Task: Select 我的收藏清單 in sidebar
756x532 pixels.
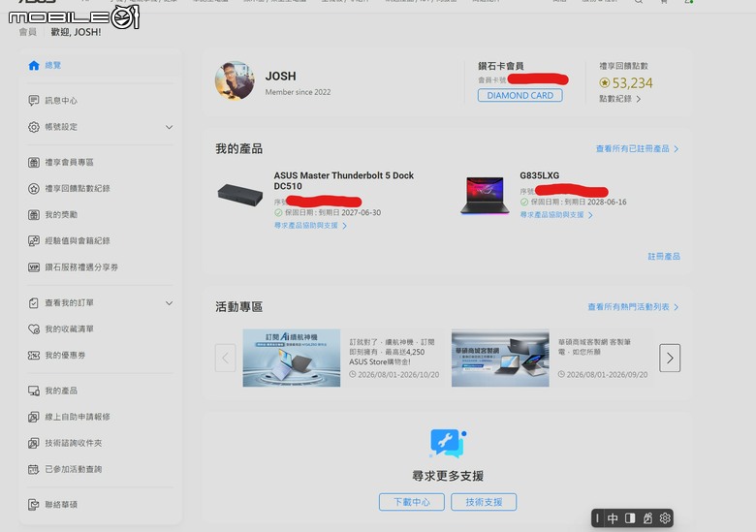Action: pos(70,329)
